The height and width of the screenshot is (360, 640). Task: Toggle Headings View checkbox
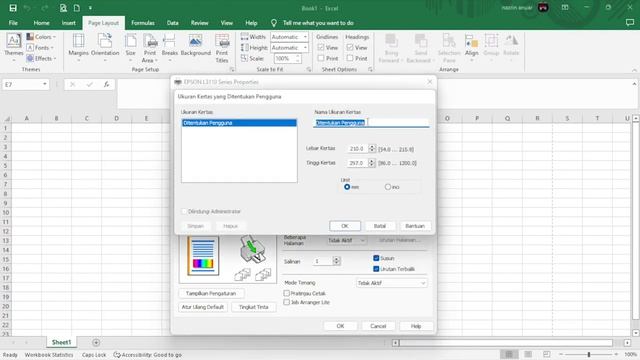pyautogui.click(x=350, y=48)
